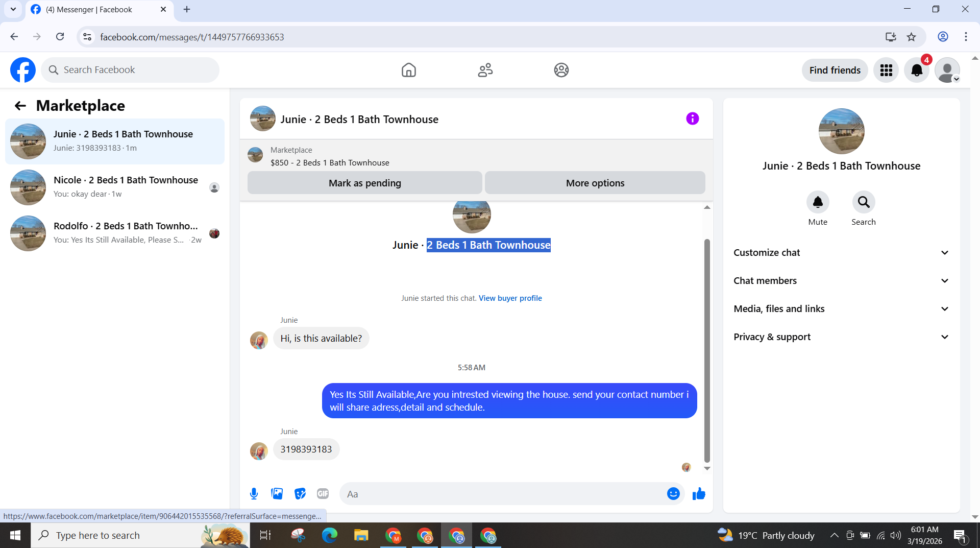Click the Facebook logo icon
This screenshot has height=548, width=980.
(x=23, y=70)
